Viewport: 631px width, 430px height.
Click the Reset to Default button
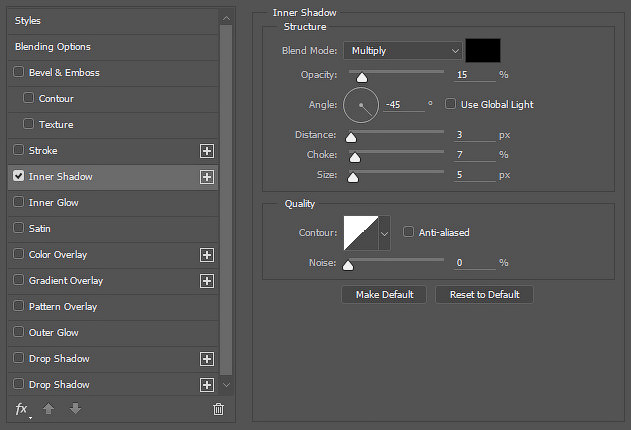pos(485,294)
